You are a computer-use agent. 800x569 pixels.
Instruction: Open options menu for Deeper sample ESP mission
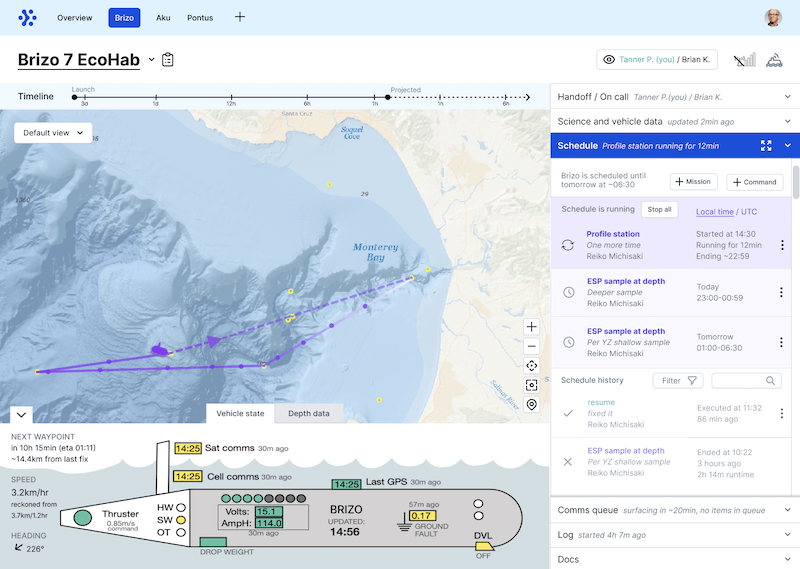coord(781,292)
